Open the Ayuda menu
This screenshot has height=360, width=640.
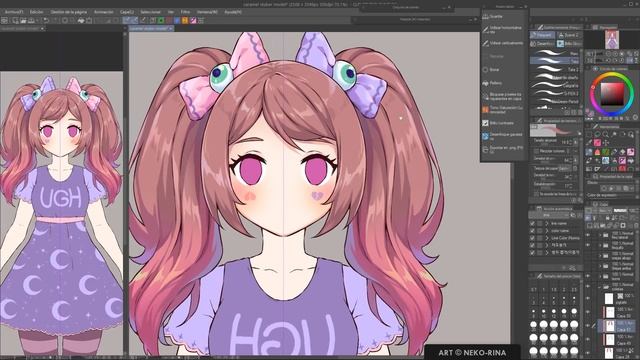[233, 12]
